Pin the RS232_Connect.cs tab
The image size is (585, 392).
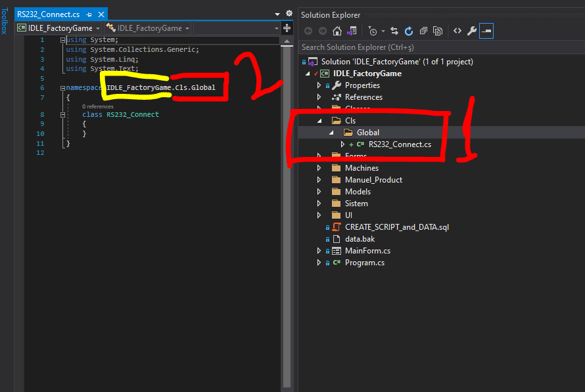[89, 14]
